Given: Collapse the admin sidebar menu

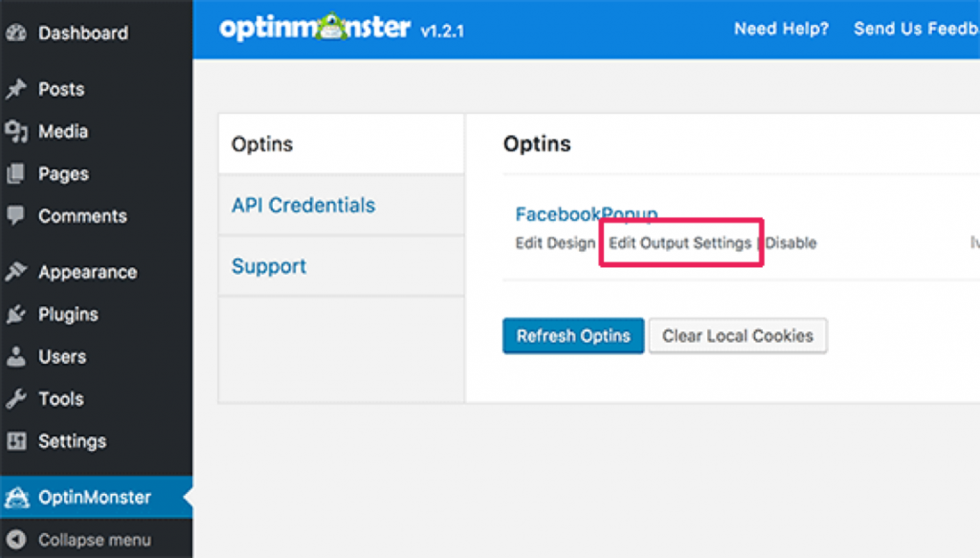Looking at the screenshot, I should pos(97,539).
